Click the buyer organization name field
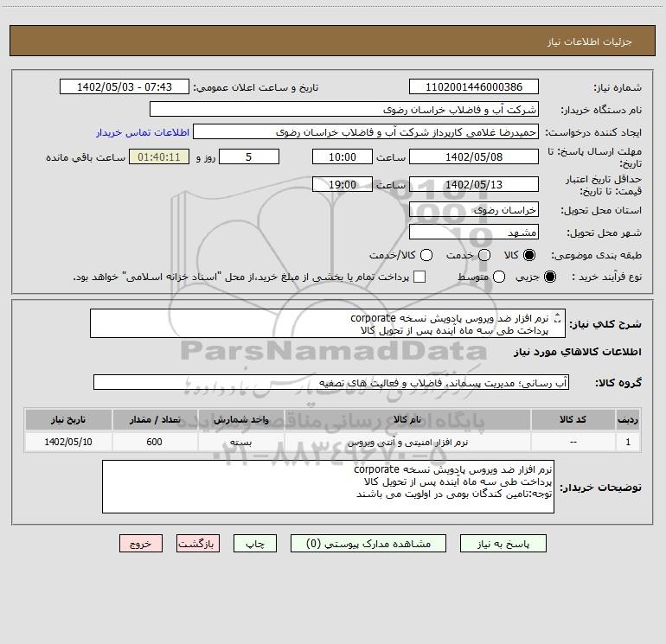Image resolution: width=666 pixels, height=644 pixels. [344, 109]
